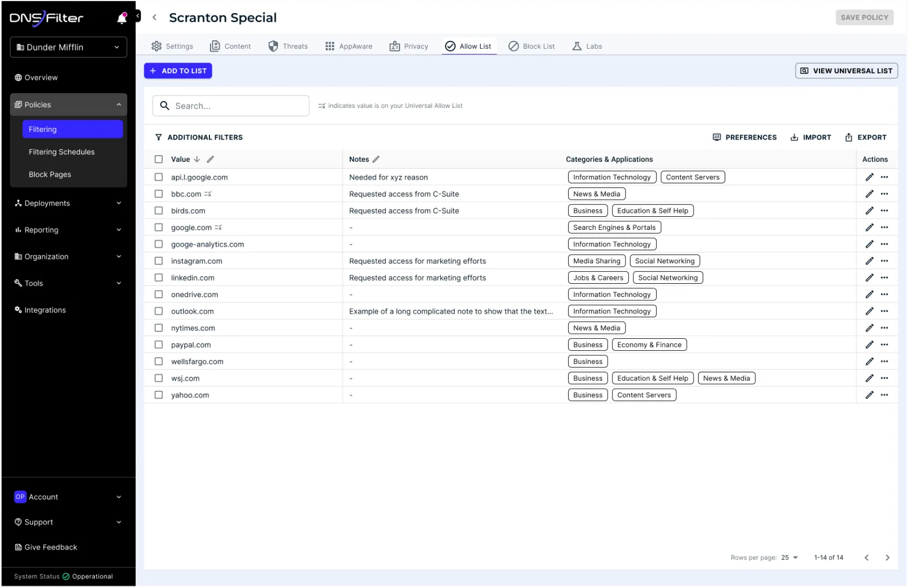
Task: Edit the api.l.google.com entry with the pencil
Action: (869, 177)
